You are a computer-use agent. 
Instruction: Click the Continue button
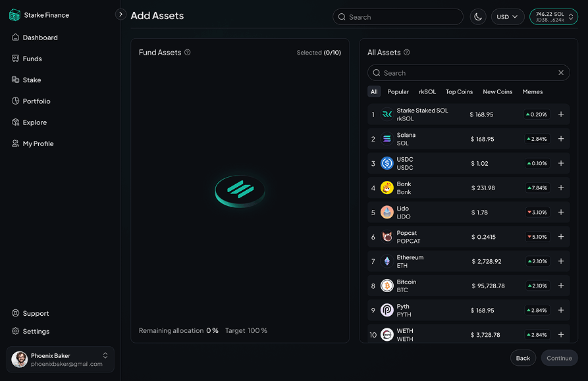tap(559, 358)
